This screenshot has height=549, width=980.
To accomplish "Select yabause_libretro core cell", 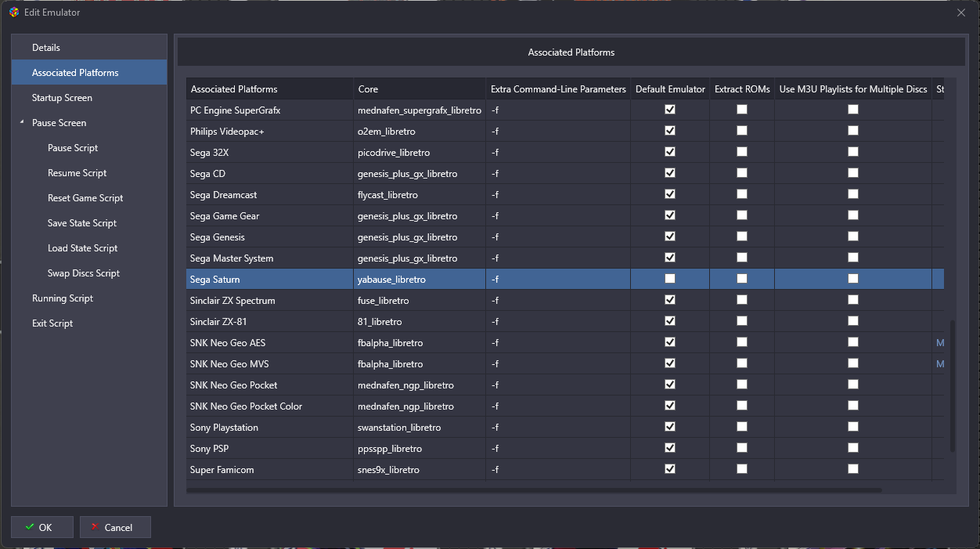I will coord(420,279).
